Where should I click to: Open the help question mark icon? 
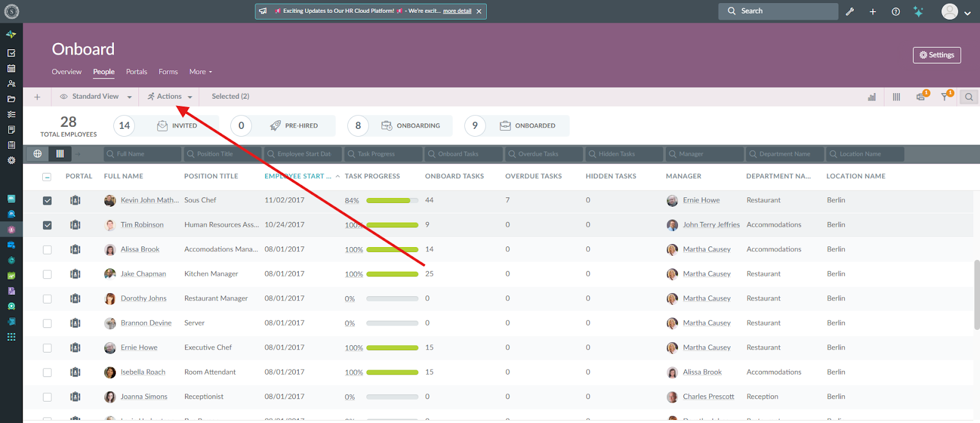pos(895,12)
